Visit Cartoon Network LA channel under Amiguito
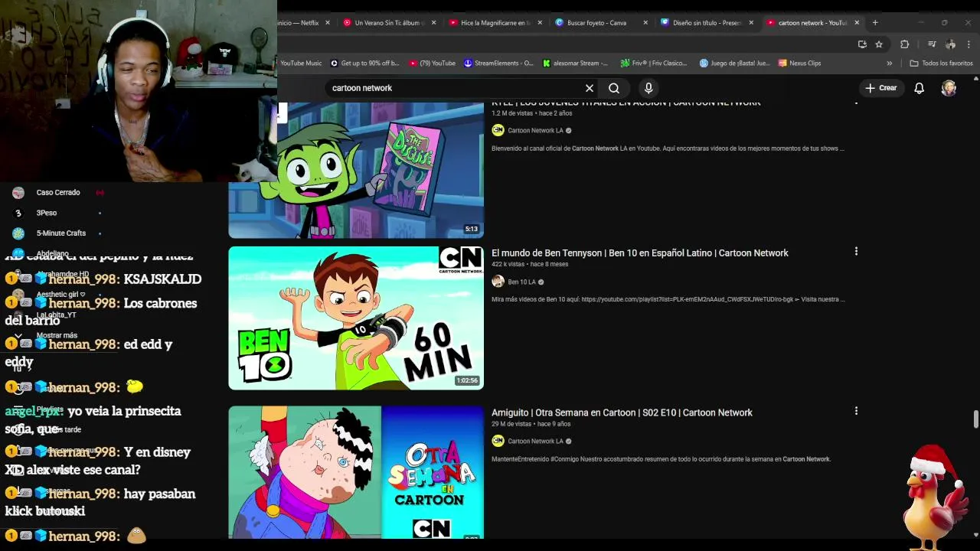Image resolution: width=980 pixels, height=551 pixels. (535, 442)
